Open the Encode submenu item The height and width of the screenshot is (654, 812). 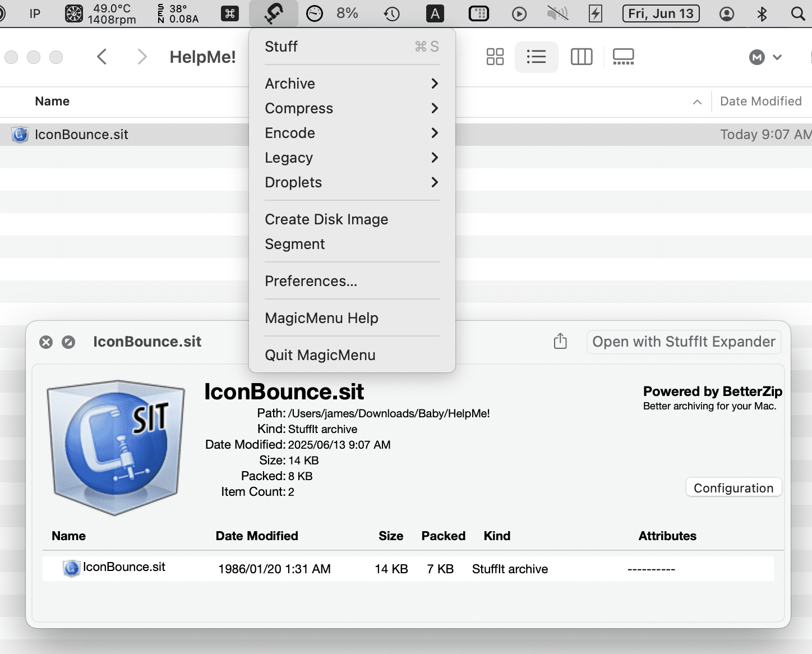(352, 133)
